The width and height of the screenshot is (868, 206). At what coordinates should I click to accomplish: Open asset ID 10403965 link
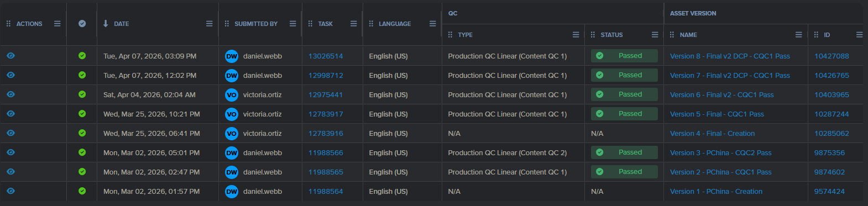(832, 95)
